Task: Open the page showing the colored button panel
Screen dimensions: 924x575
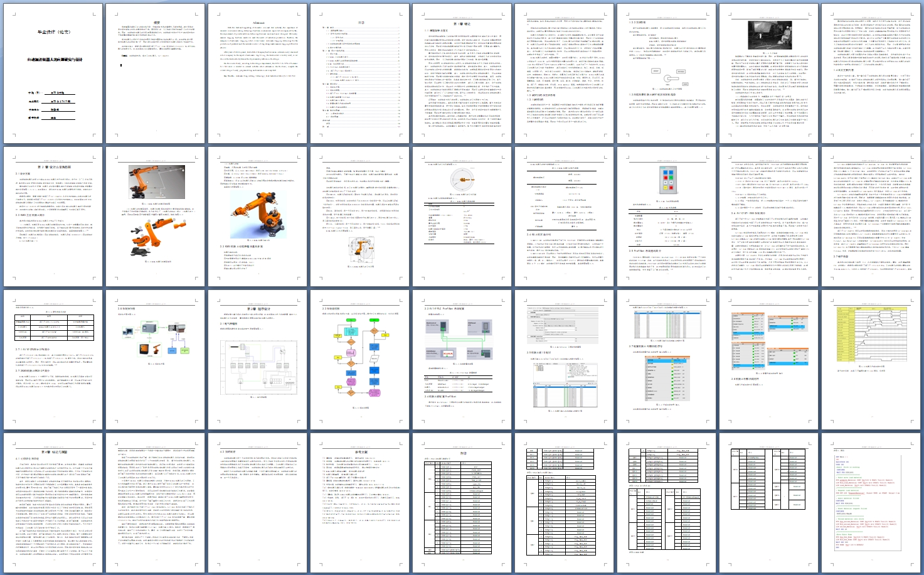Action: (667, 216)
